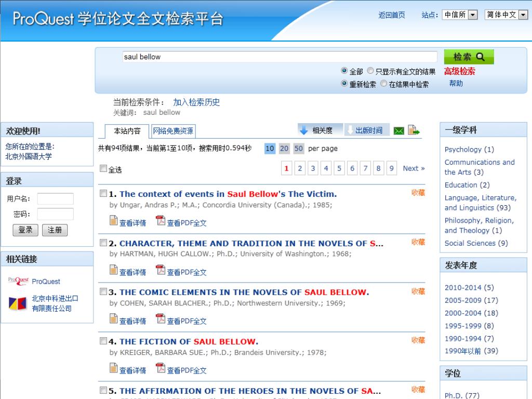
Task: Click 收藏 for result 1
Action: 418,193
